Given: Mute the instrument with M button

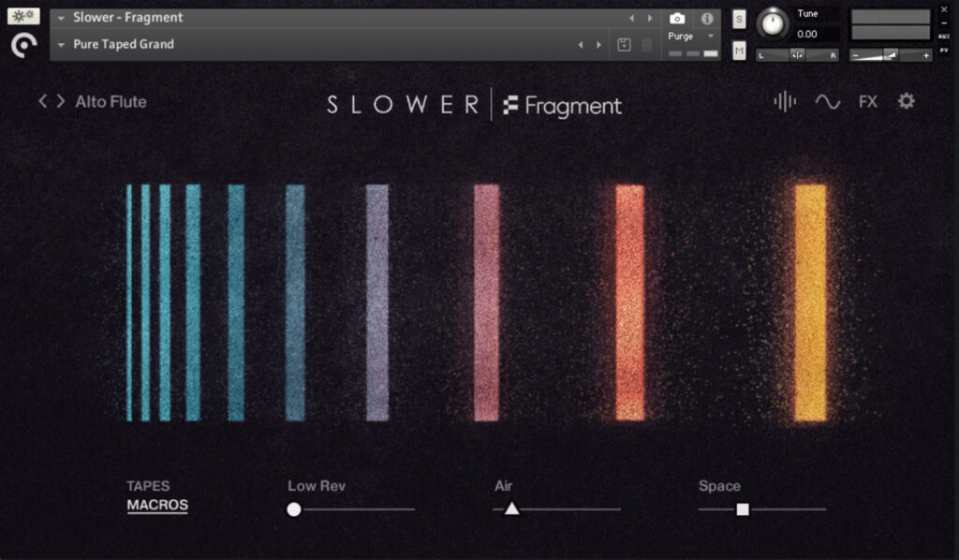Looking at the screenshot, I should click(x=739, y=50).
